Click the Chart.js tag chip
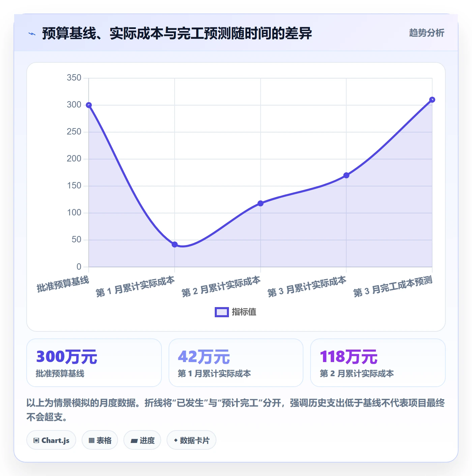472x476 pixels. coord(51,440)
